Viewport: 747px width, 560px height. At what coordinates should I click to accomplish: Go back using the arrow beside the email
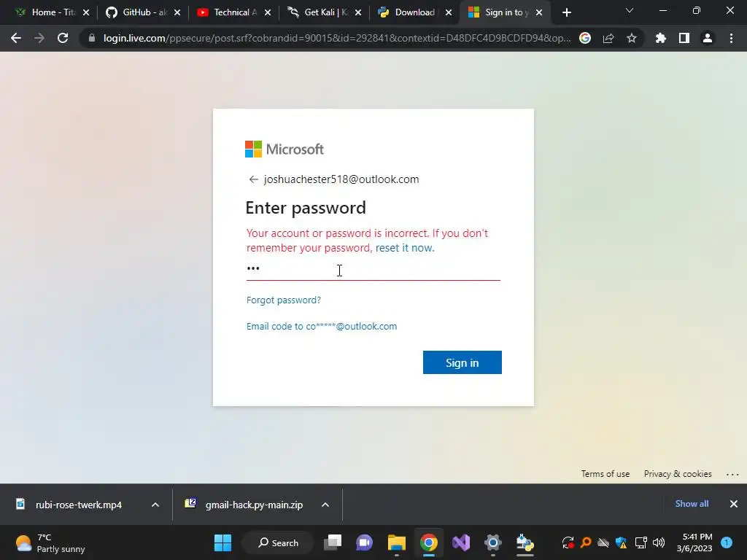[253, 179]
